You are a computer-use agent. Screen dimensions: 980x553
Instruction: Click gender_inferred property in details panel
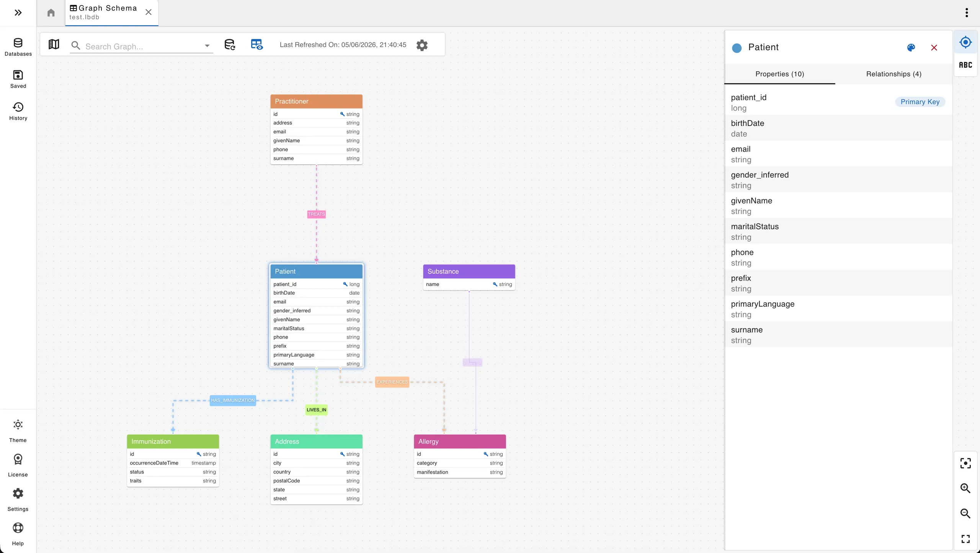[x=838, y=180]
